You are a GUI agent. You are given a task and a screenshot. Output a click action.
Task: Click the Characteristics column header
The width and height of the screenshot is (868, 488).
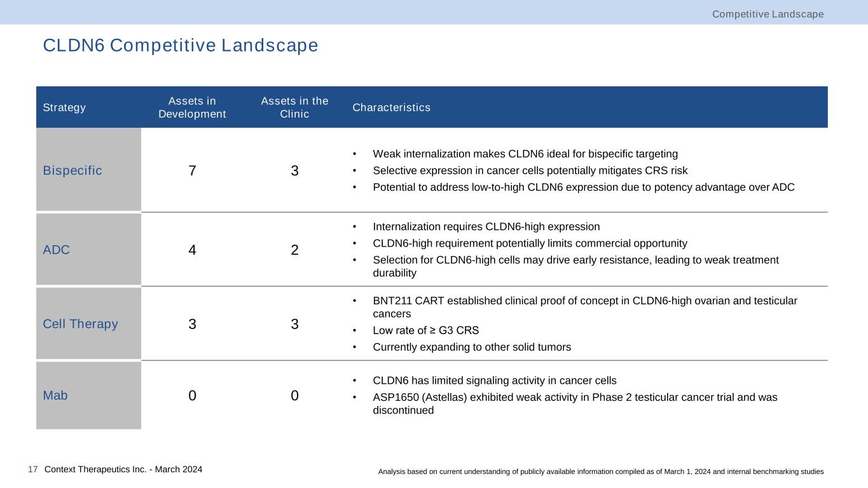pyautogui.click(x=391, y=107)
